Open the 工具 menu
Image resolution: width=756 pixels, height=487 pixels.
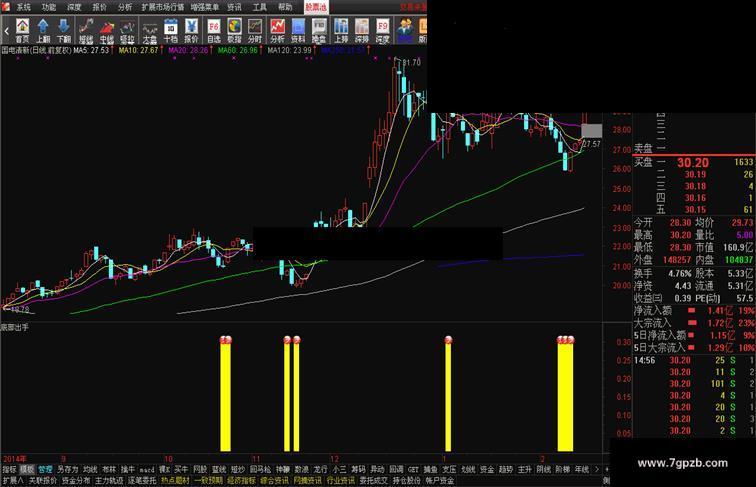pyautogui.click(x=259, y=7)
